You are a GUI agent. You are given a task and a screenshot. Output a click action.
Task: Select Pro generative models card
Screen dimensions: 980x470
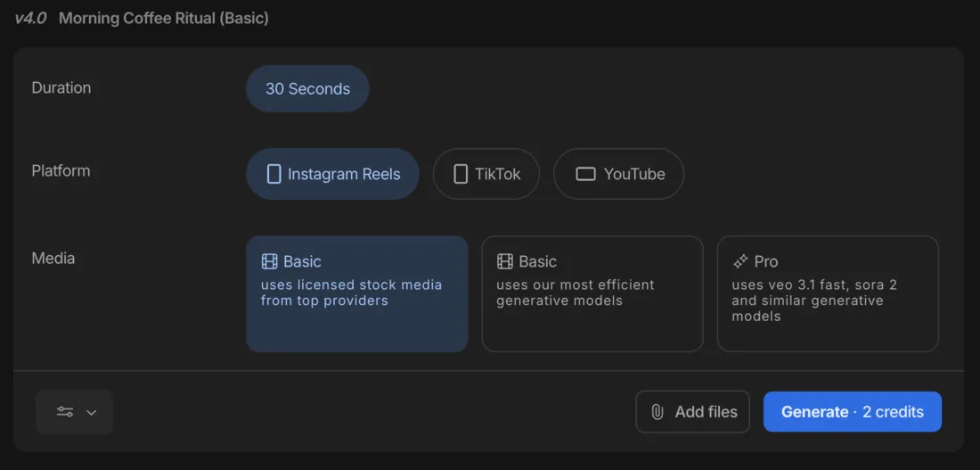828,293
